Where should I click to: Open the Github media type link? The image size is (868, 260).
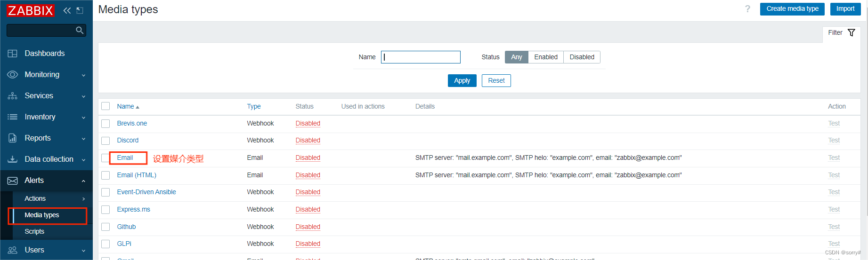pyautogui.click(x=126, y=227)
